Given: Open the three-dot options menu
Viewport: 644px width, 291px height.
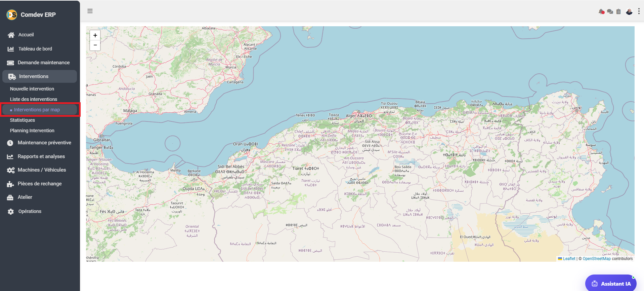Looking at the screenshot, I should [x=639, y=11].
